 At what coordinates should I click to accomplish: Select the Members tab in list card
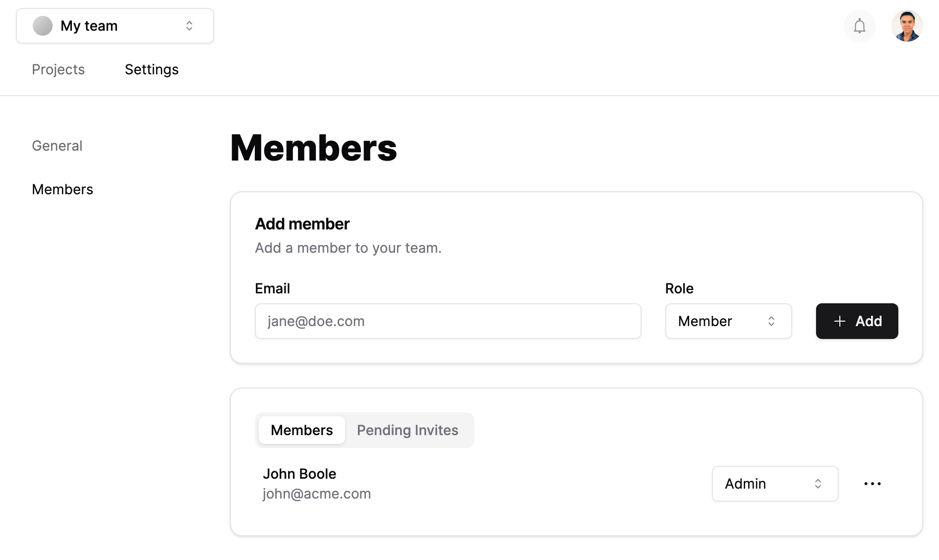coord(302,430)
